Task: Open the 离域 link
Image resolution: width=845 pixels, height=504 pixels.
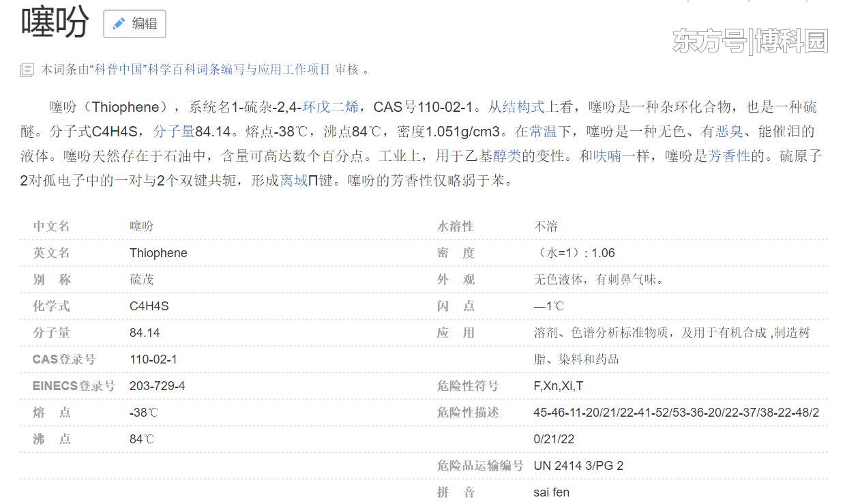Action: (x=294, y=181)
